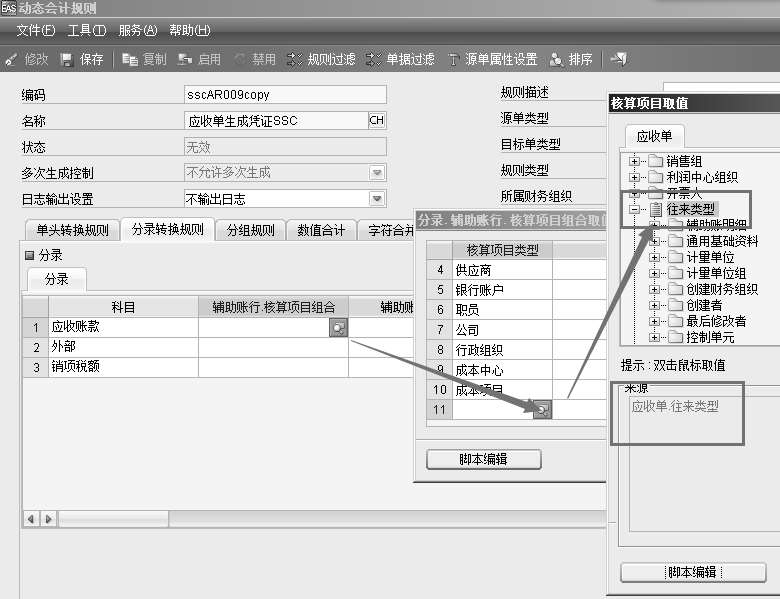Click the CH language button beside name
The height and width of the screenshot is (599, 780).
click(x=377, y=120)
